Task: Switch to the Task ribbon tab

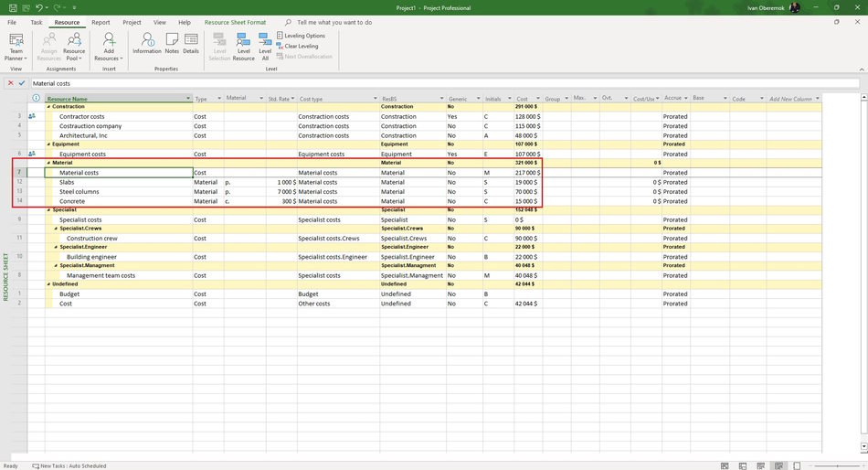Action: [x=36, y=22]
